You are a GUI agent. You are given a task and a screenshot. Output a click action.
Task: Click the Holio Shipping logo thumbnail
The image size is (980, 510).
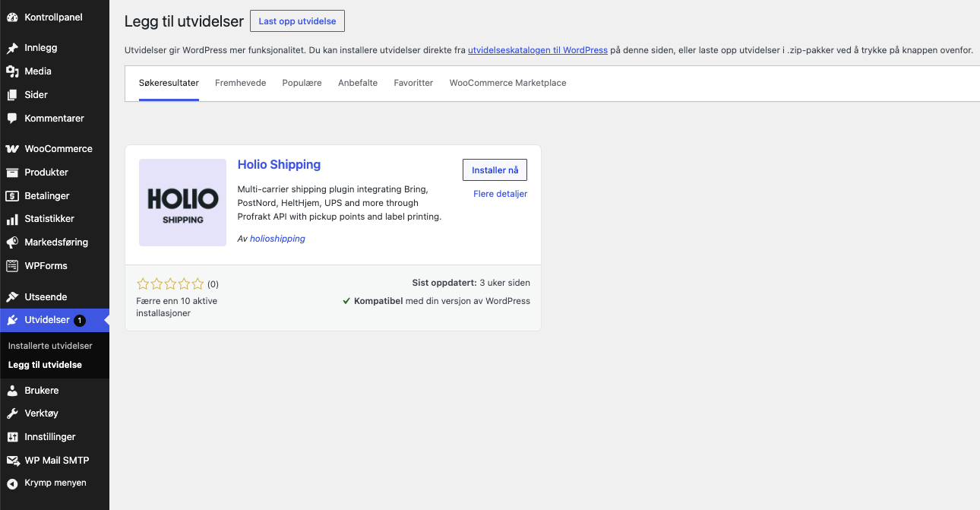coord(182,202)
